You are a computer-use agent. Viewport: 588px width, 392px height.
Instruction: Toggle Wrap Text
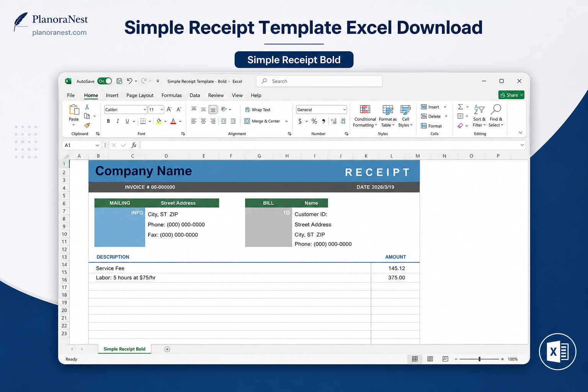coord(258,110)
